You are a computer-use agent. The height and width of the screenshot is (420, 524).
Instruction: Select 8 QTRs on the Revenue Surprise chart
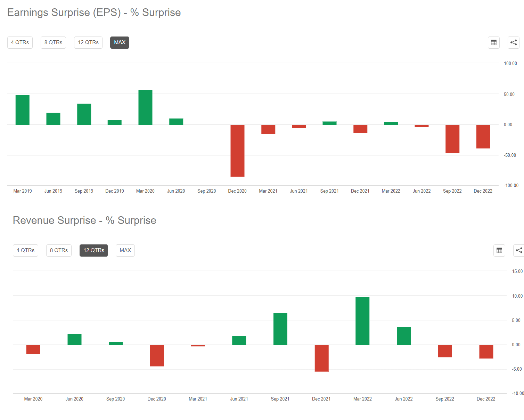pyautogui.click(x=59, y=250)
